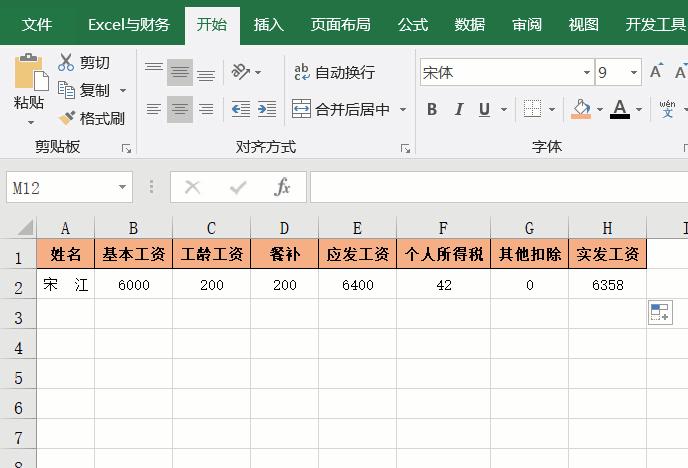Toggle middle vertical alignment
This screenshot has width=688, height=468.
coord(180,72)
